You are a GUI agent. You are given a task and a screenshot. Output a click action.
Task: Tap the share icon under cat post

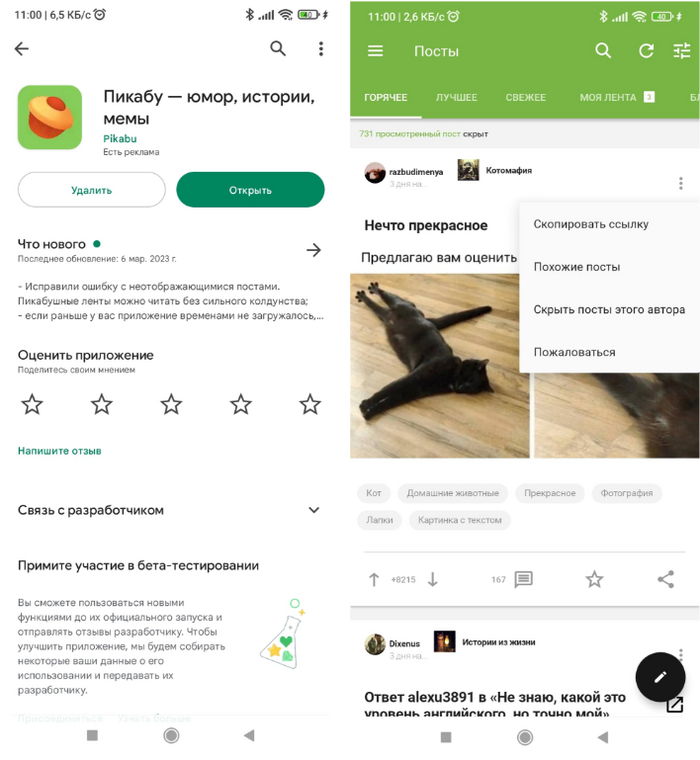666,579
